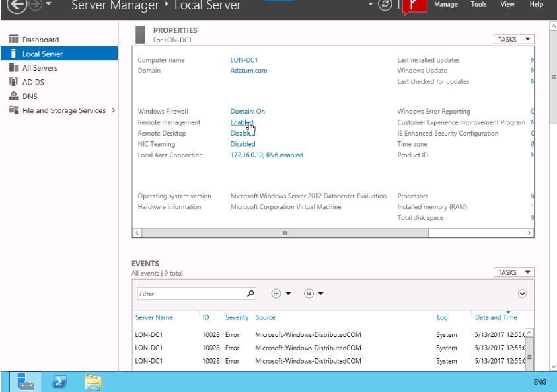
Task: Click in the events Filter text box
Action: click(x=192, y=294)
